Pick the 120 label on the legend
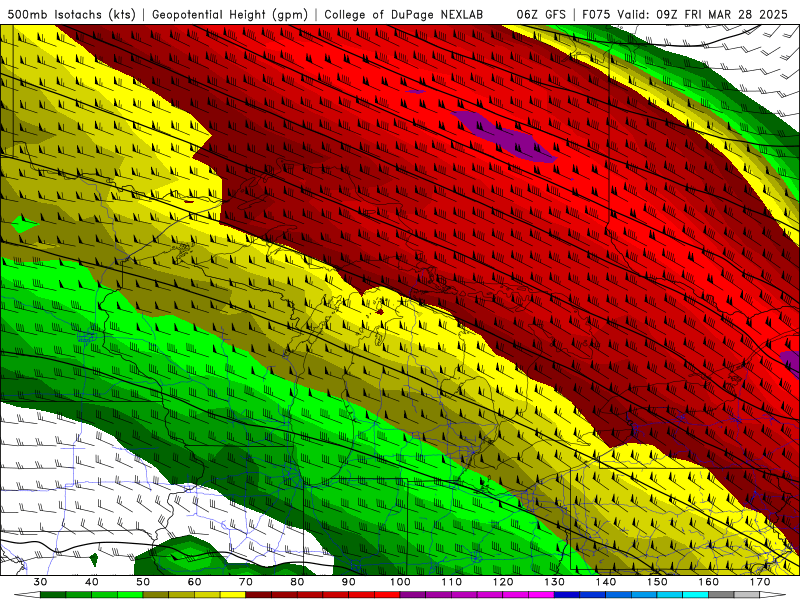 (x=503, y=582)
